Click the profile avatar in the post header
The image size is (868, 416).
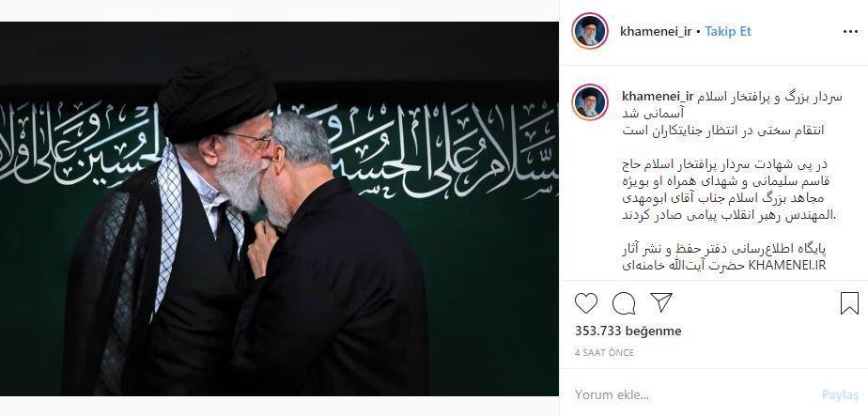click(x=590, y=31)
